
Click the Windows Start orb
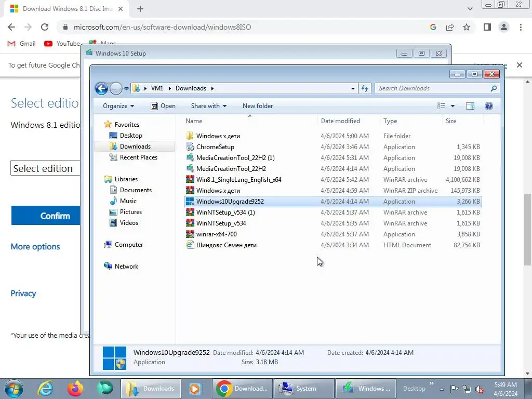[14, 389]
